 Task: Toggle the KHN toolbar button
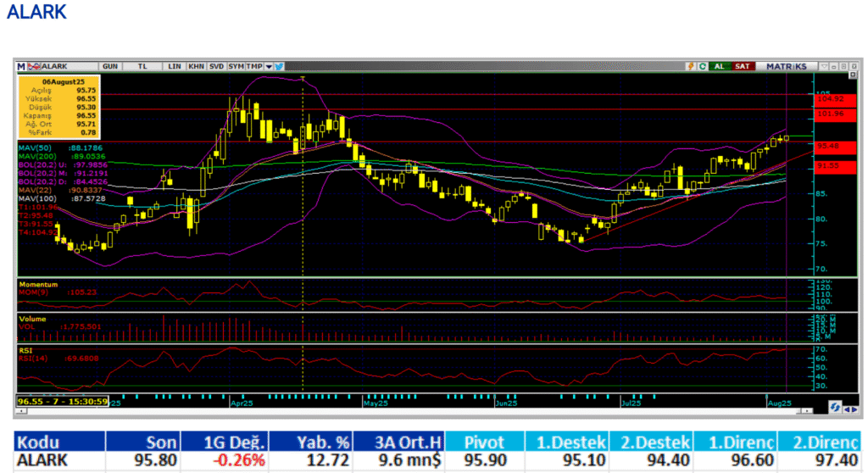(x=196, y=66)
